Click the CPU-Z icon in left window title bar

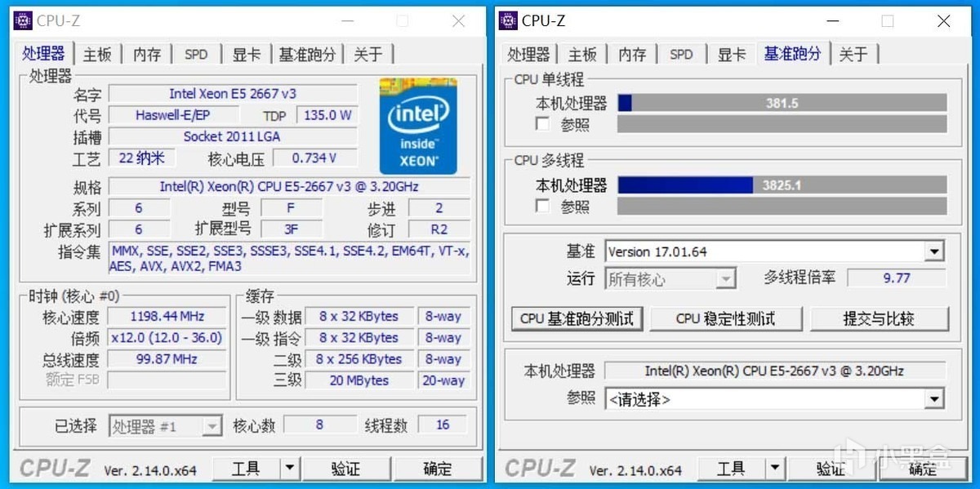click(24, 21)
